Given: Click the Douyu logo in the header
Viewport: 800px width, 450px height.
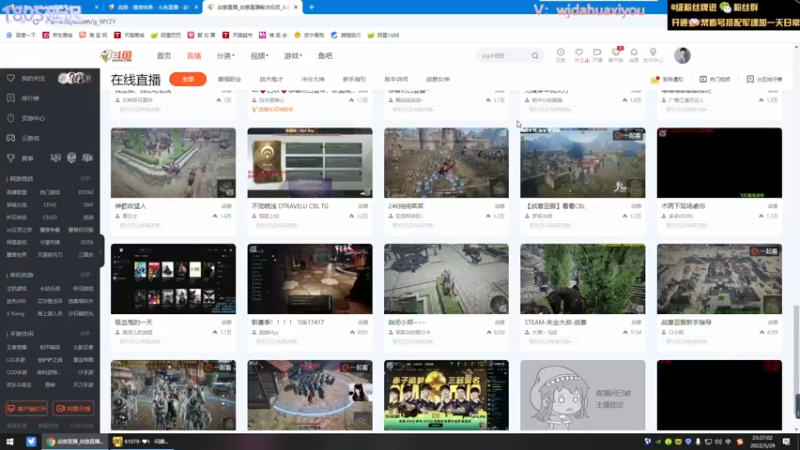Looking at the screenshot, I should click(116, 56).
